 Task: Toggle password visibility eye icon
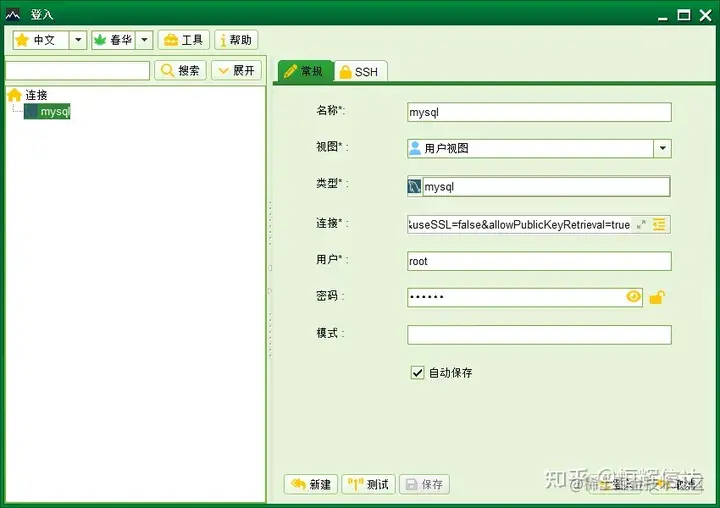point(633,297)
